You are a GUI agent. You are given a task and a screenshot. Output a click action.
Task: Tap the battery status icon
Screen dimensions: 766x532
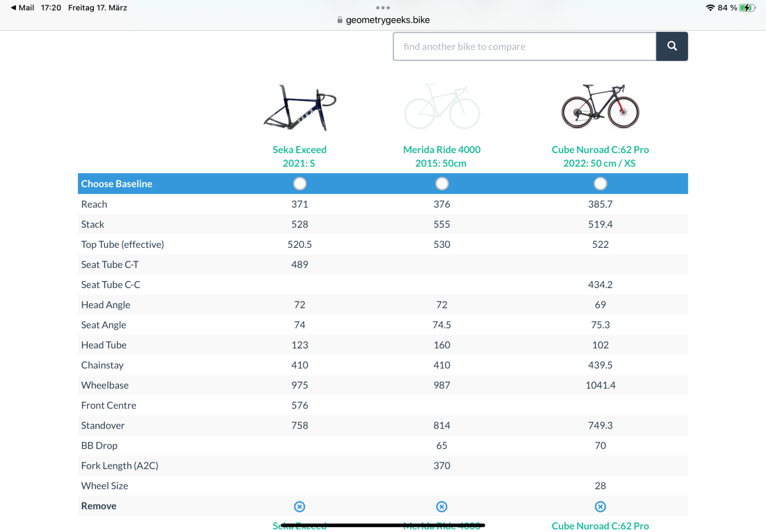746,8
